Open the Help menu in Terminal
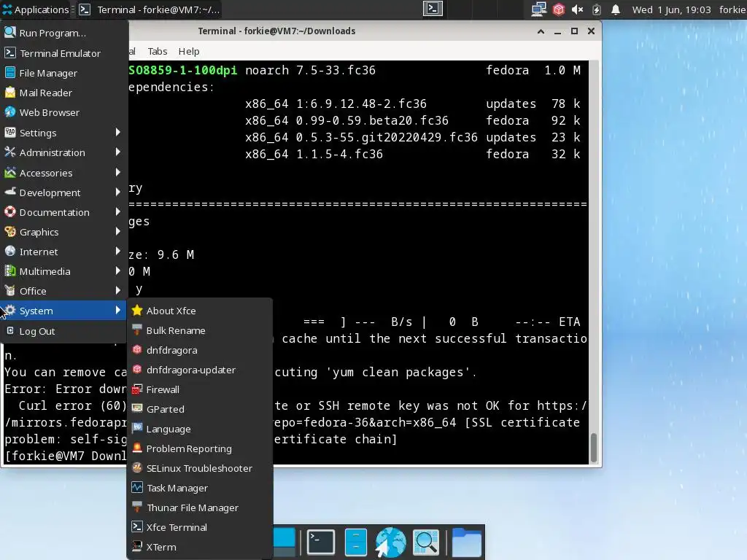 pos(189,52)
